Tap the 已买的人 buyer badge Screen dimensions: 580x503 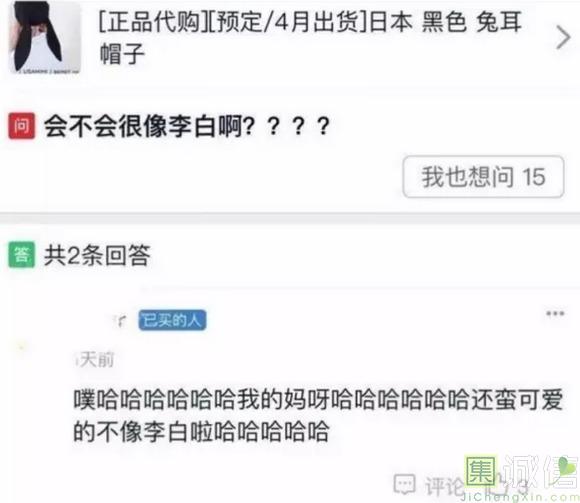[172, 320]
